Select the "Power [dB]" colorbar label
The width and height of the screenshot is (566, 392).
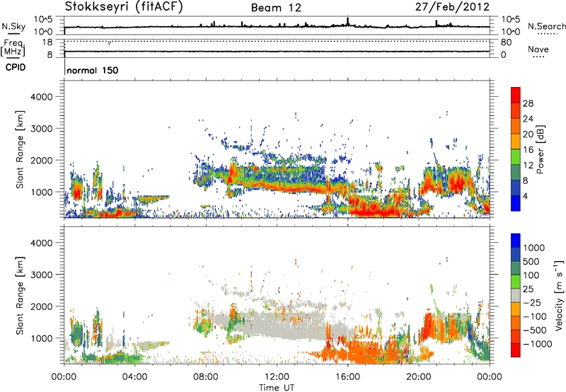(x=540, y=149)
